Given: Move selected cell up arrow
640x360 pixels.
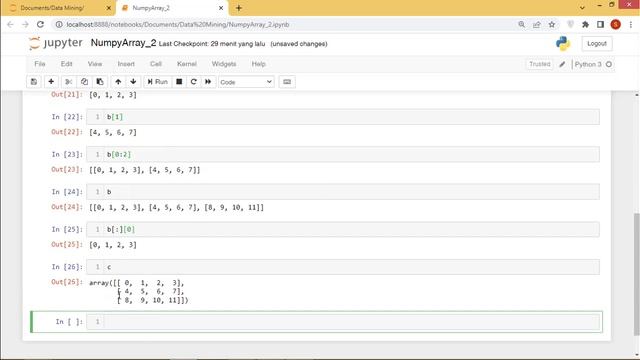Looking at the screenshot, I should [118, 82].
